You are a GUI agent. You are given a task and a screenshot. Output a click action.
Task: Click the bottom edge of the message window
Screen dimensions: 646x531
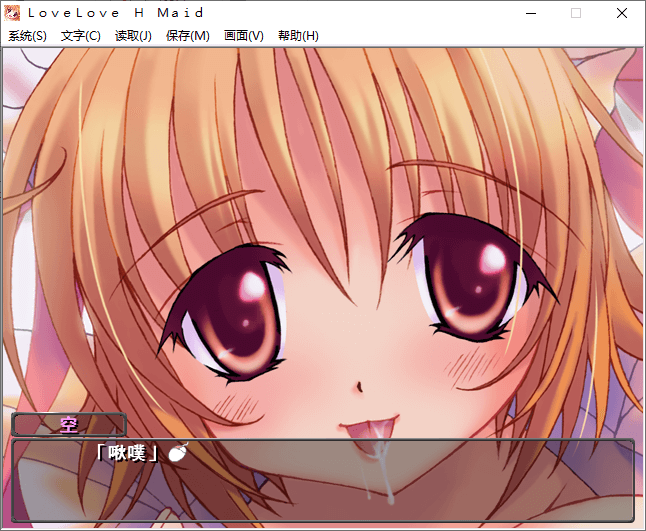(x=322, y=519)
